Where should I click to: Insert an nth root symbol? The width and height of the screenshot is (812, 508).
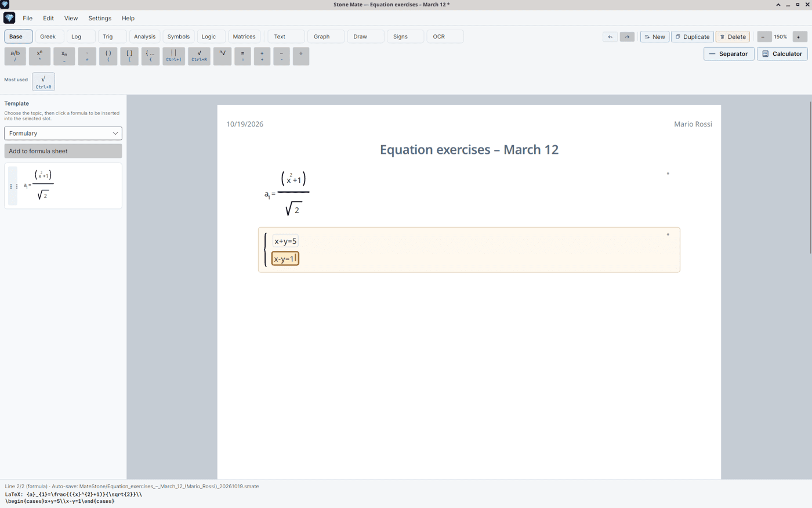click(x=222, y=56)
